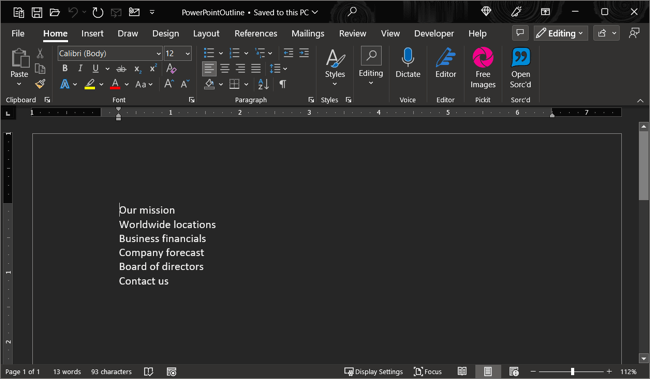This screenshot has height=379, width=650.
Task: Collapse the ribbon with the chevron
Action: (640, 100)
